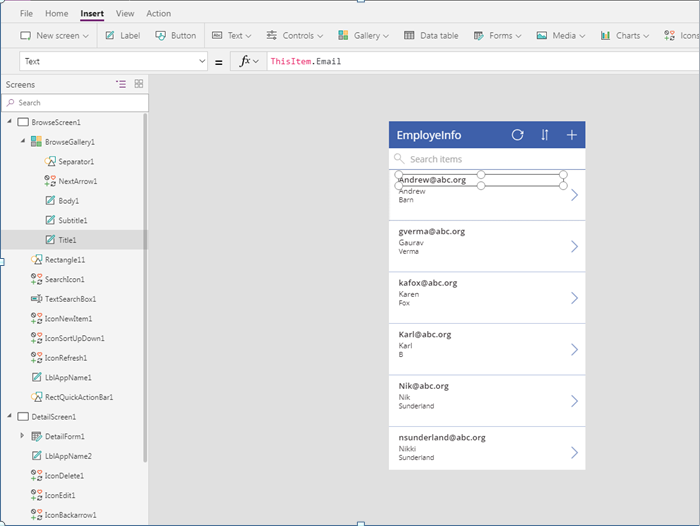Click the arrow beside gverma@abc.org entry
Viewport: 700px width, 526px height.
point(574,246)
